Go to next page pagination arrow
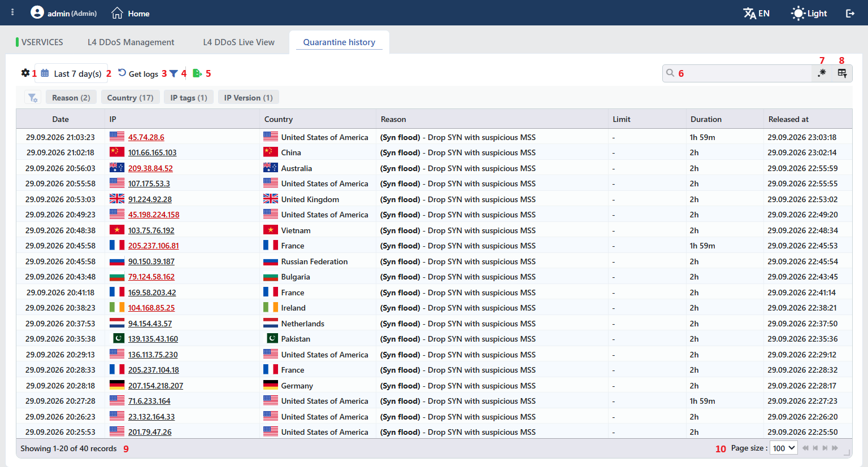 coord(825,448)
